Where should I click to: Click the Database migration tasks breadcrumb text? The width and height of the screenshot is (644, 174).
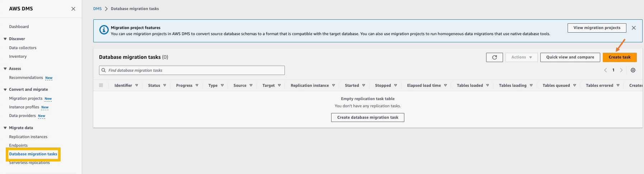tap(135, 9)
